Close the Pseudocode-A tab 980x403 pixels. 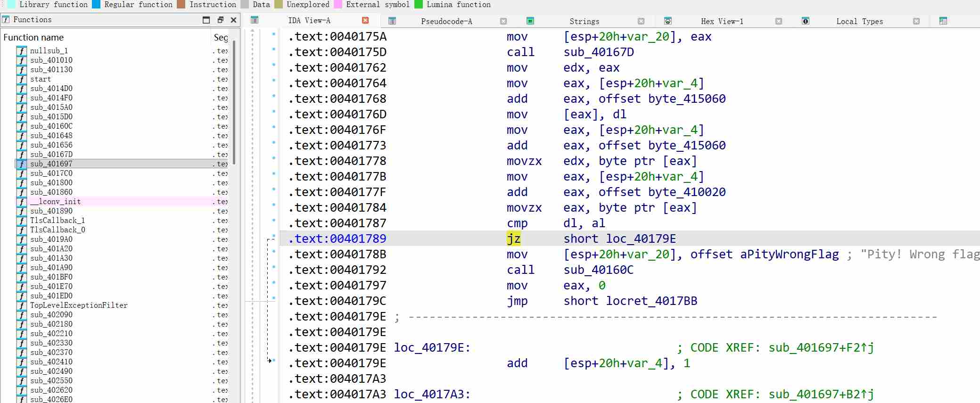pos(503,21)
